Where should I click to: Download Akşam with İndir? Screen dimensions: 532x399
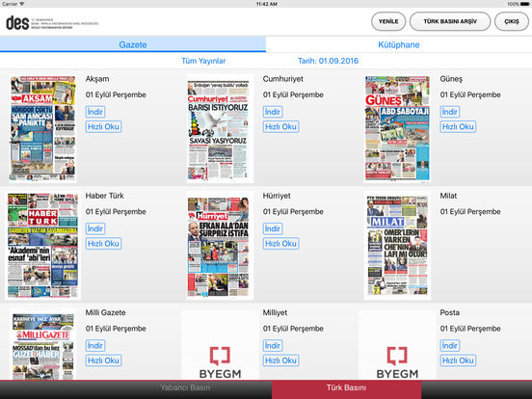(x=95, y=112)
